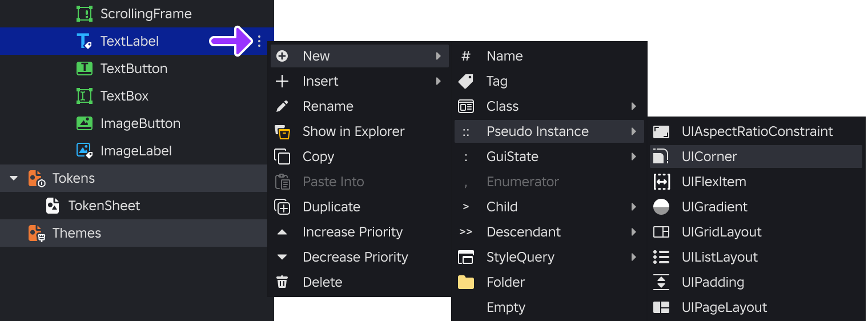Expand the Child submenu arrow
The image size is (868, 321).
pos(633,207)
